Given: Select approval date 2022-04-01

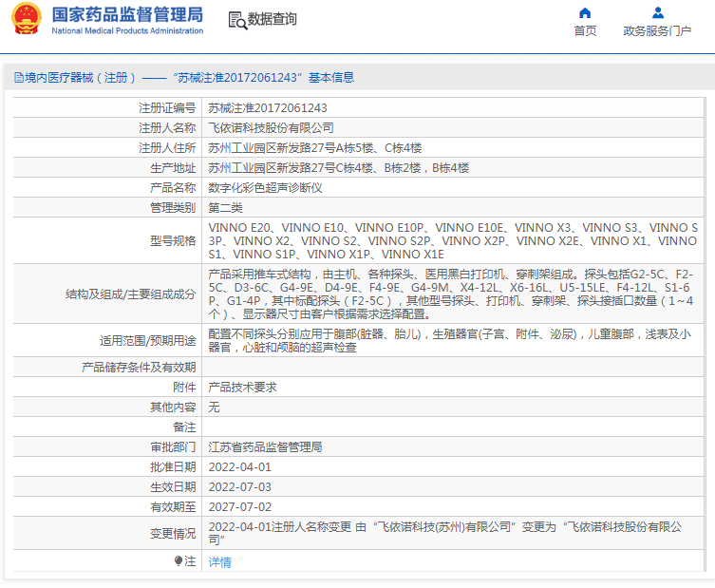Looking at the screenshot, I should click(x=240, y=467).
